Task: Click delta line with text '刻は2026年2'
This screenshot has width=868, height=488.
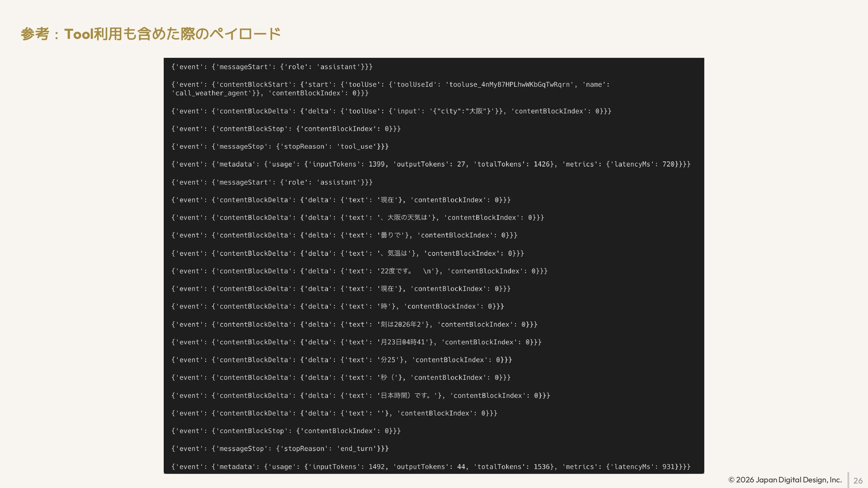Action: point(354,324)
